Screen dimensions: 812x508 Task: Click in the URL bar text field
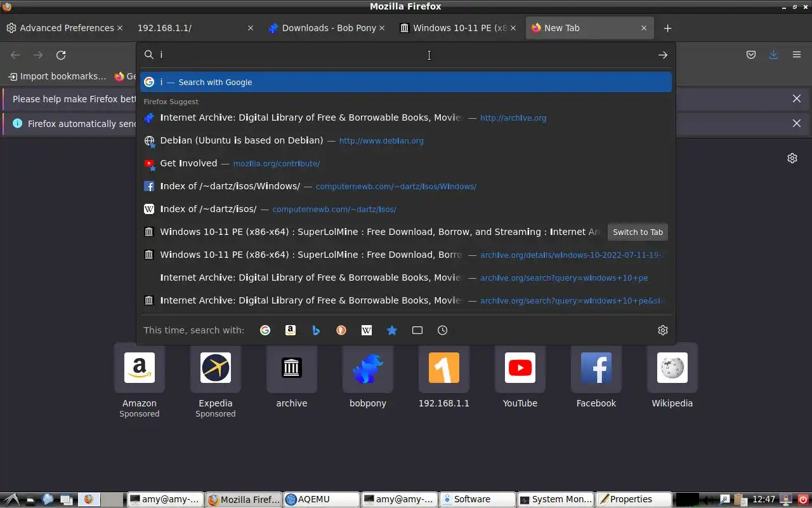point(406,55)
